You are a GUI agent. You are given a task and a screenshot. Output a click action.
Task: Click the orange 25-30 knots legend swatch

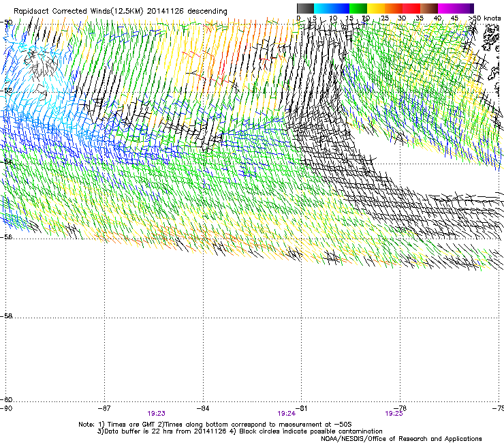394,8
